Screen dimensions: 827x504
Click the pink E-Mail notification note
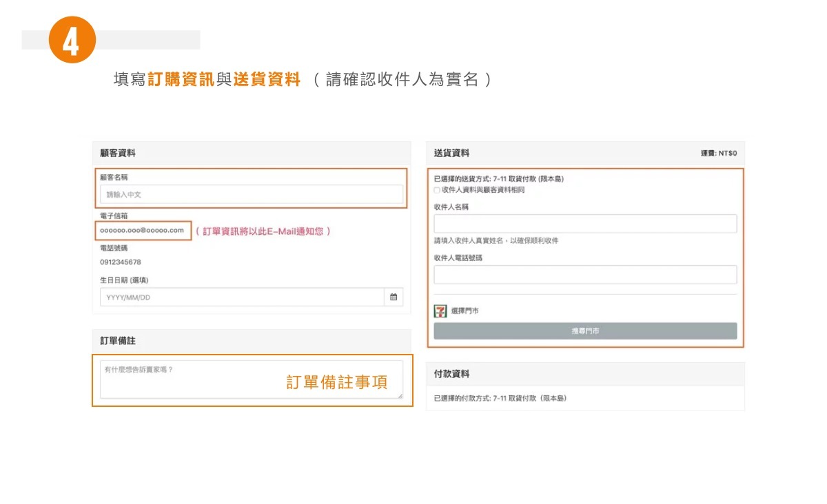pos(263,231)
